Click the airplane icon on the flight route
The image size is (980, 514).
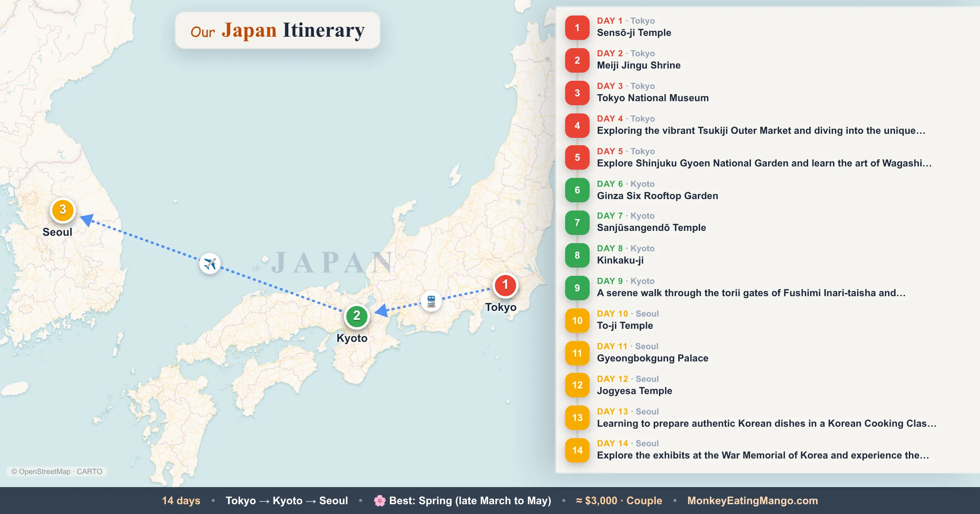point(210,264)
